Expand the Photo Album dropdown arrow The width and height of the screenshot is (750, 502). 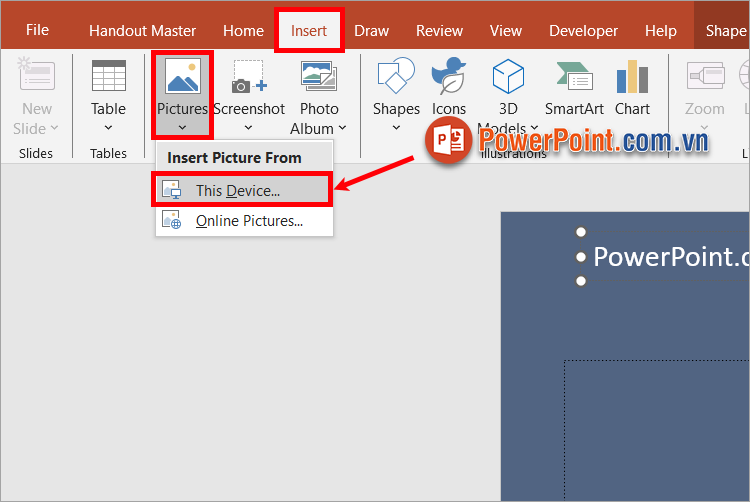tap(342, 128)
